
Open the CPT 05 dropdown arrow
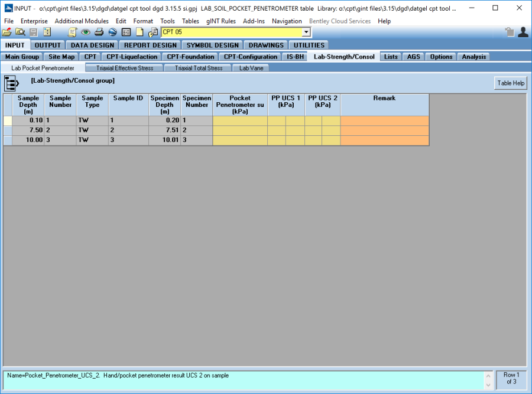pos(306,32)
